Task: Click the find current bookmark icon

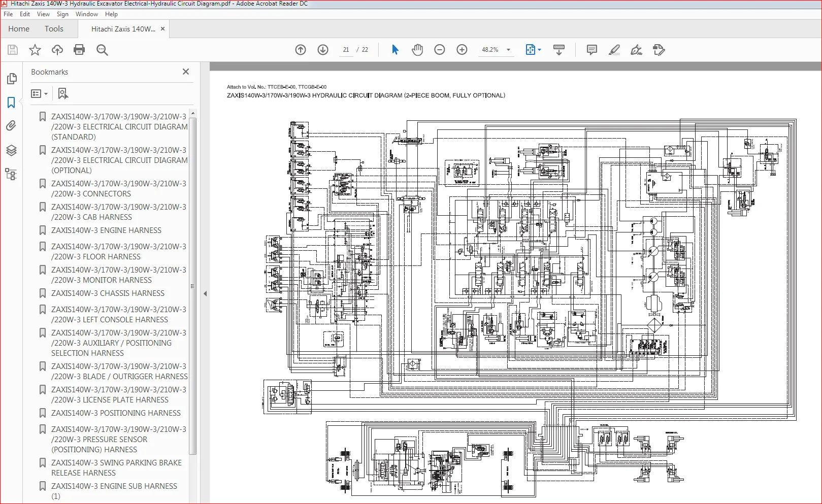Action: click(x=63, y=93)
